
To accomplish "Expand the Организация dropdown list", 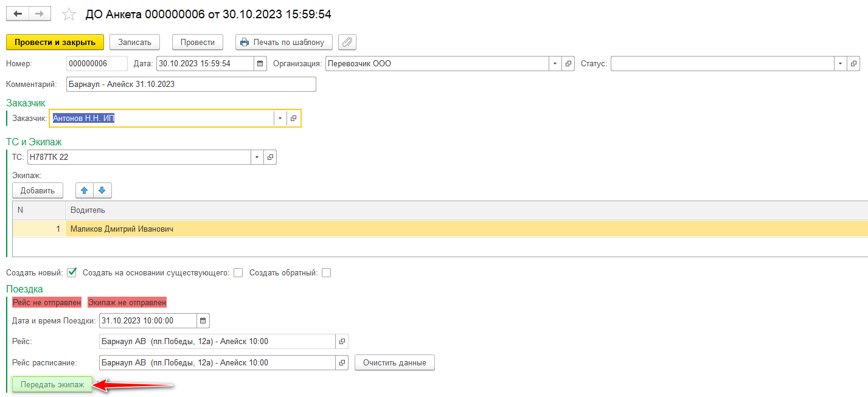I will (x=555, y=63).
